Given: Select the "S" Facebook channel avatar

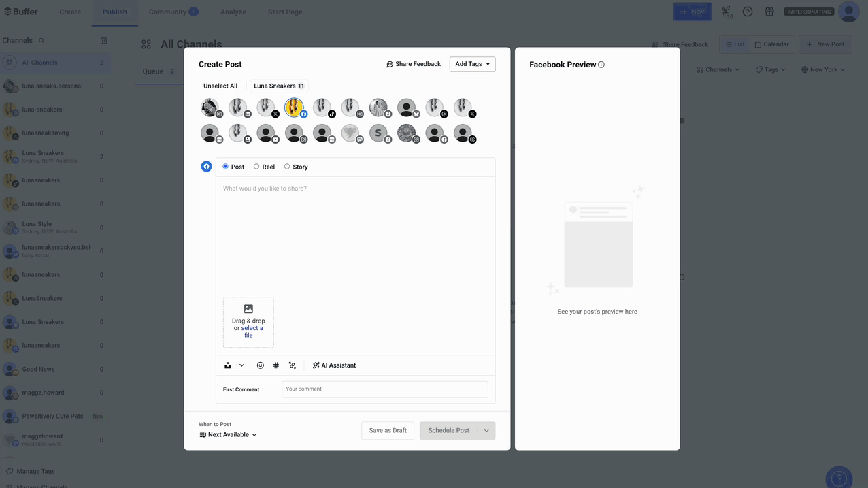Looking at the screenshot, I should (x=378, y=133).
